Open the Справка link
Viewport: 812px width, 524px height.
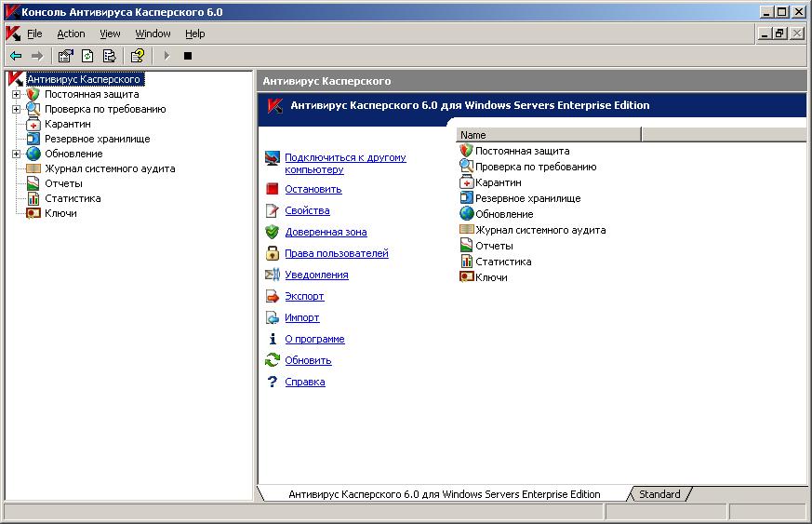(x=305, y=382)
